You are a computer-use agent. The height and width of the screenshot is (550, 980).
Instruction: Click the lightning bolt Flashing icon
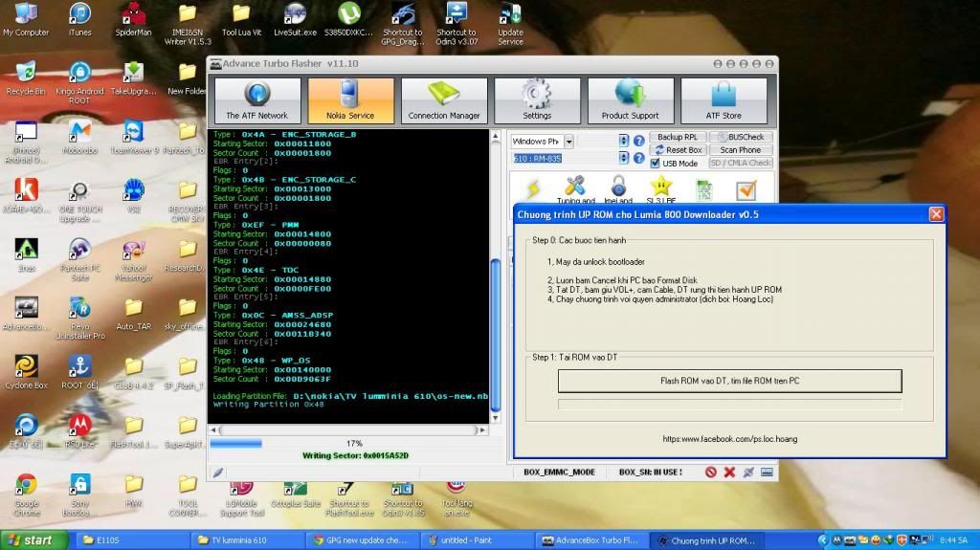pyautogui.click(x=533, y=189)
